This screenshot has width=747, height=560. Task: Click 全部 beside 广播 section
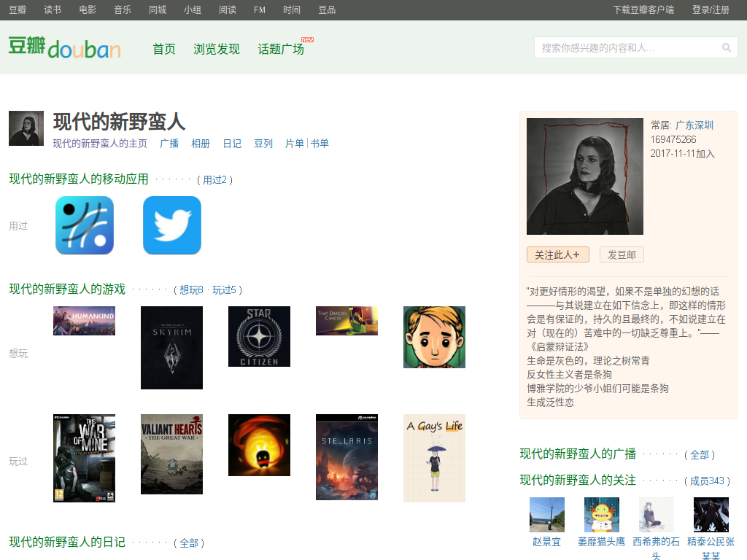700,455
